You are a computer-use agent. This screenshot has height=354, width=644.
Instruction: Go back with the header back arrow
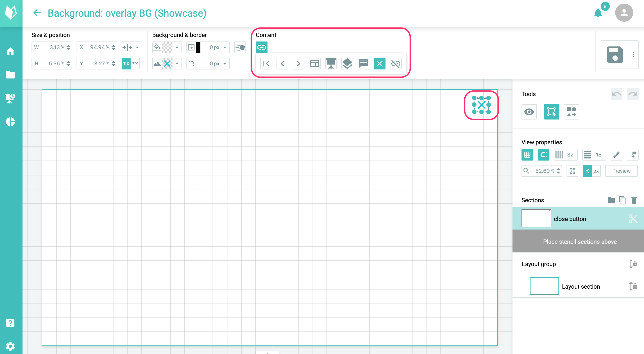(x=37, y=13)
